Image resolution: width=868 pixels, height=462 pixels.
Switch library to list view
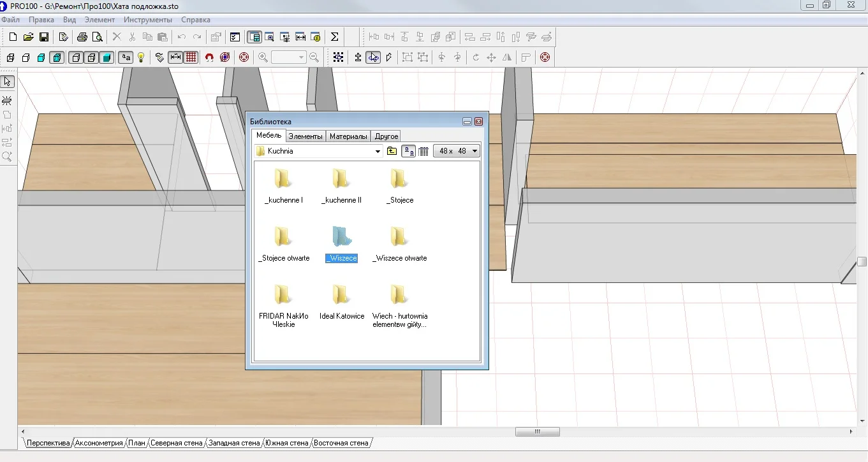pos(423,151)
